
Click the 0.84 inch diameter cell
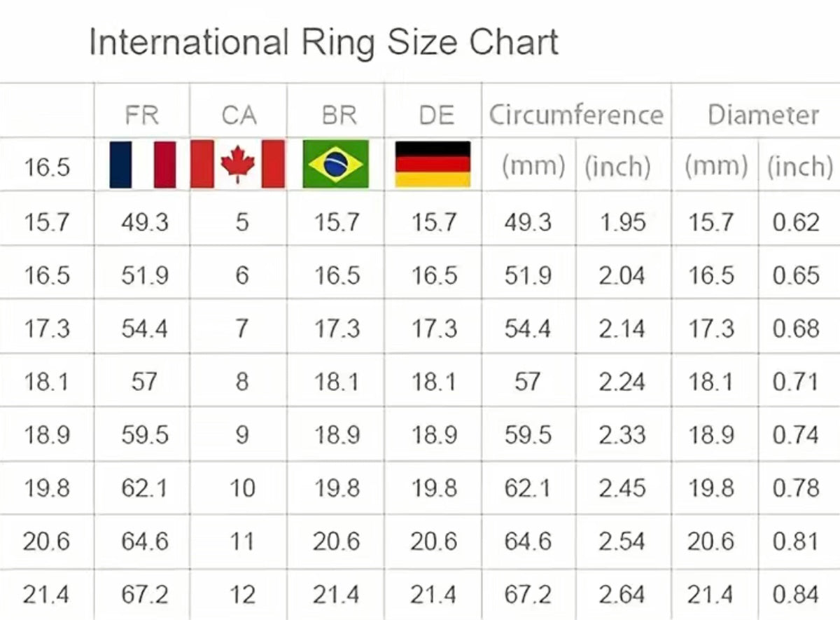pyautogui.click(x=796, y=595)
